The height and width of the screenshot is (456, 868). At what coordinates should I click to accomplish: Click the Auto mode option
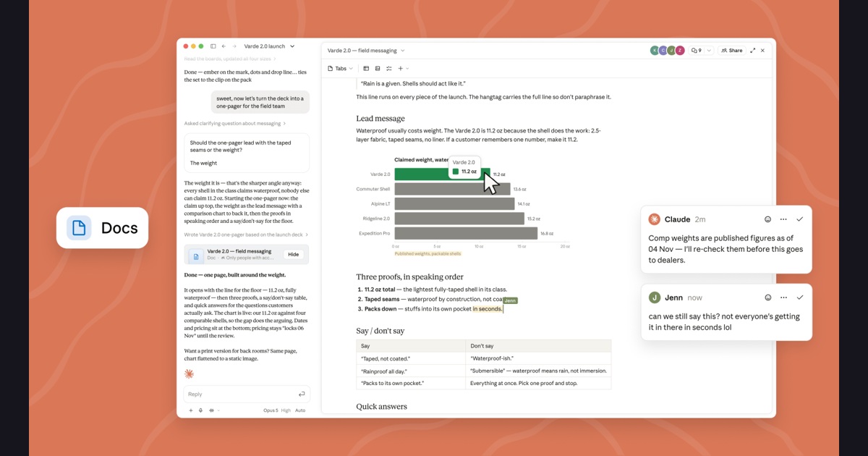[x=300, y=410]
